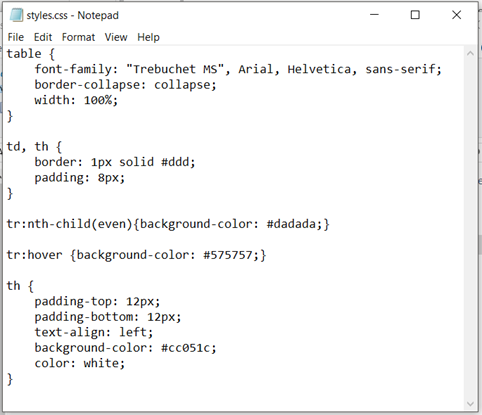Click the scrollbar up arrow
This screenshot has width=482, height=415.
click(470, 53)
